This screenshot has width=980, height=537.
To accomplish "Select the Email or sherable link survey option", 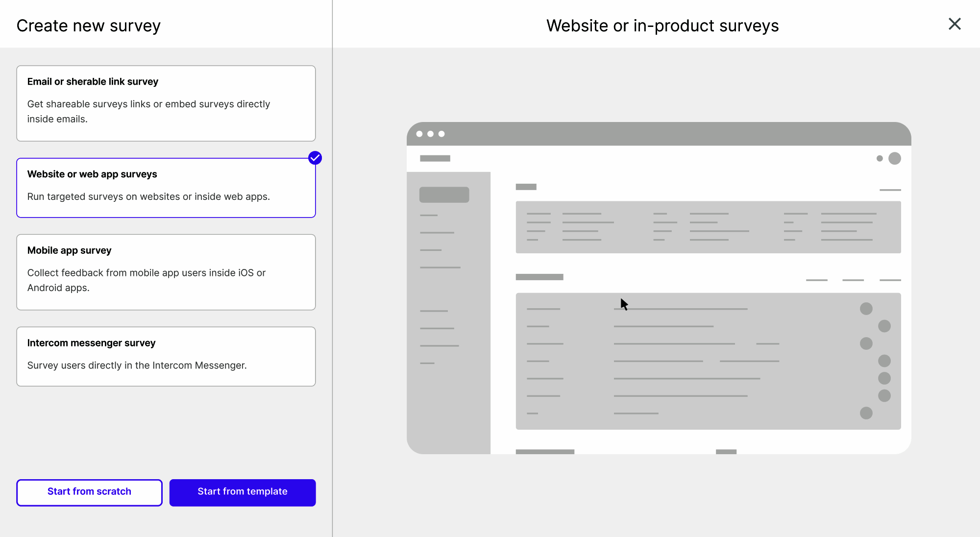I will 166,103.
